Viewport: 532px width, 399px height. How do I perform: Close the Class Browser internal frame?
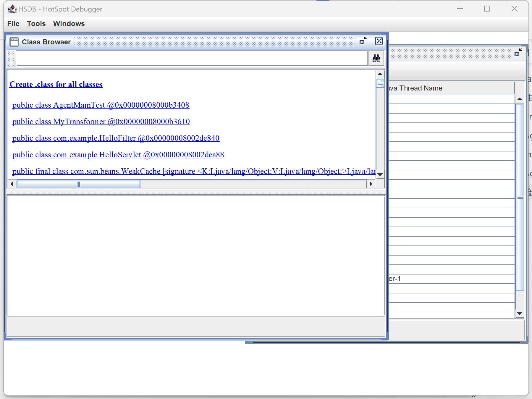(x=379, y=41)
